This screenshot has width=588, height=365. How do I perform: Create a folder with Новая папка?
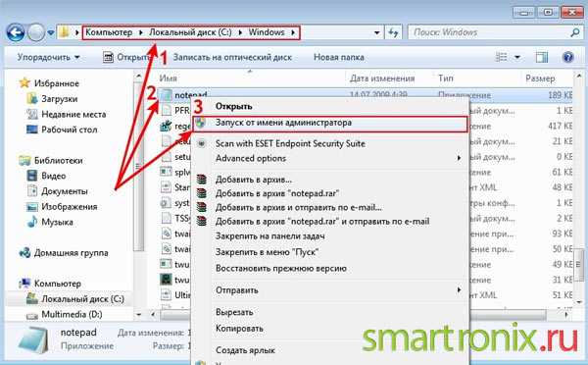[339, 58]
